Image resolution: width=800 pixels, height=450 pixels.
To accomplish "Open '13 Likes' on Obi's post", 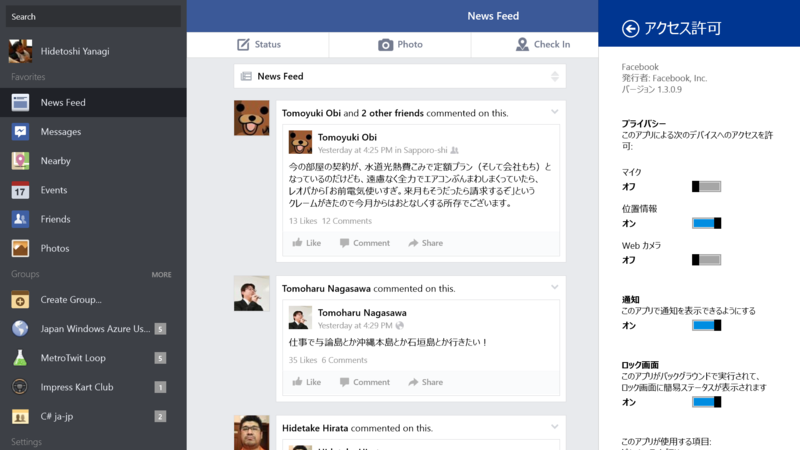I will coord(303,221).
